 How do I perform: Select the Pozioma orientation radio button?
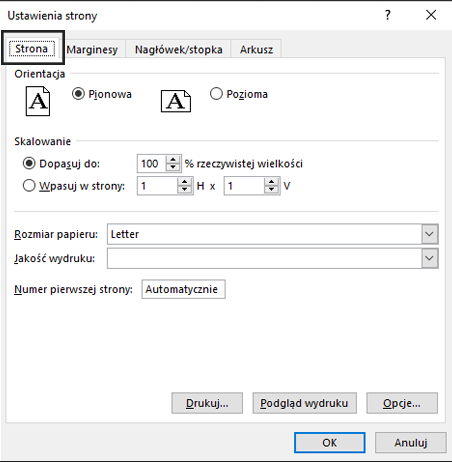click(216, 94)
